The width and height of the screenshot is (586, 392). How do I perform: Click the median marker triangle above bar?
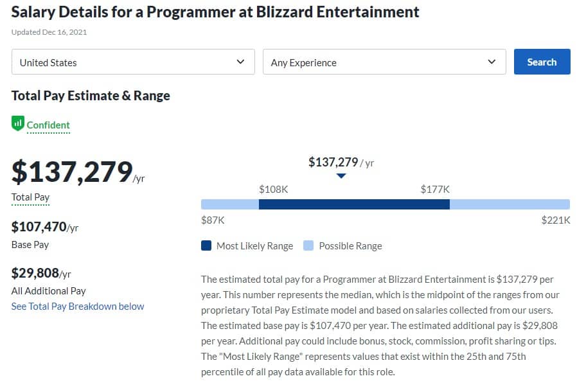click(x=341, y=175)
